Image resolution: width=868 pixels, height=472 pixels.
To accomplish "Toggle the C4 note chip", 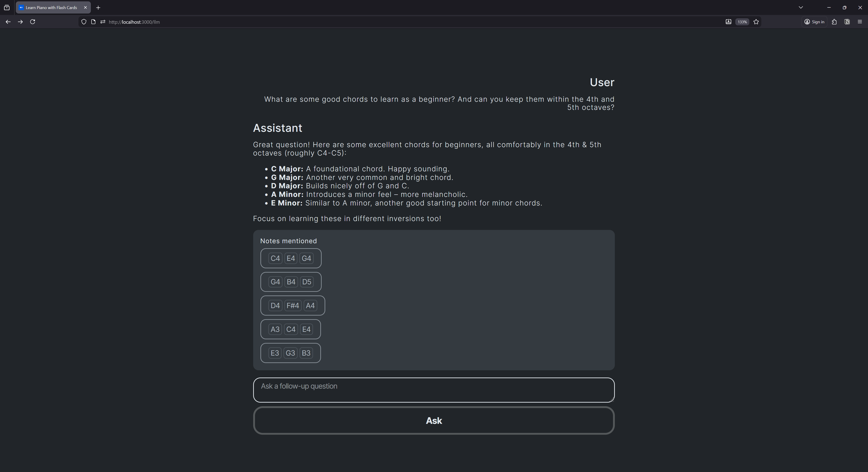I will coord(275,258).
